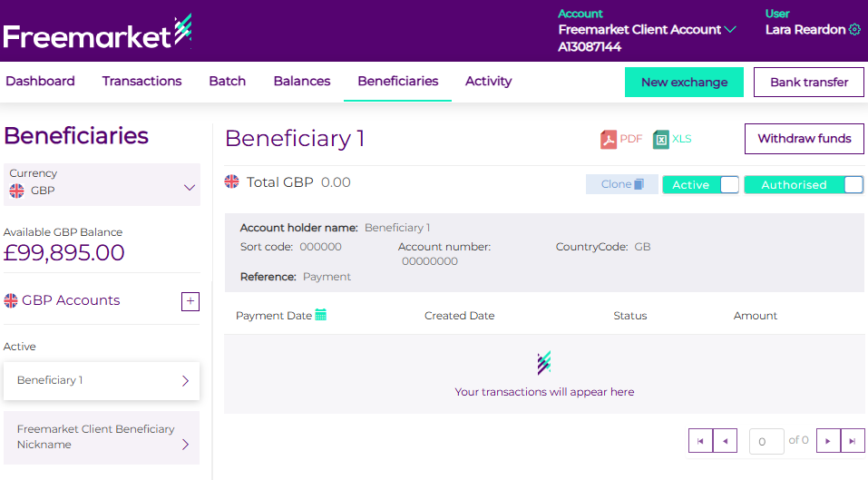This screenshot has height=480, width=868.
Task: Go to previous page of transactions
Action: point(725,441)
